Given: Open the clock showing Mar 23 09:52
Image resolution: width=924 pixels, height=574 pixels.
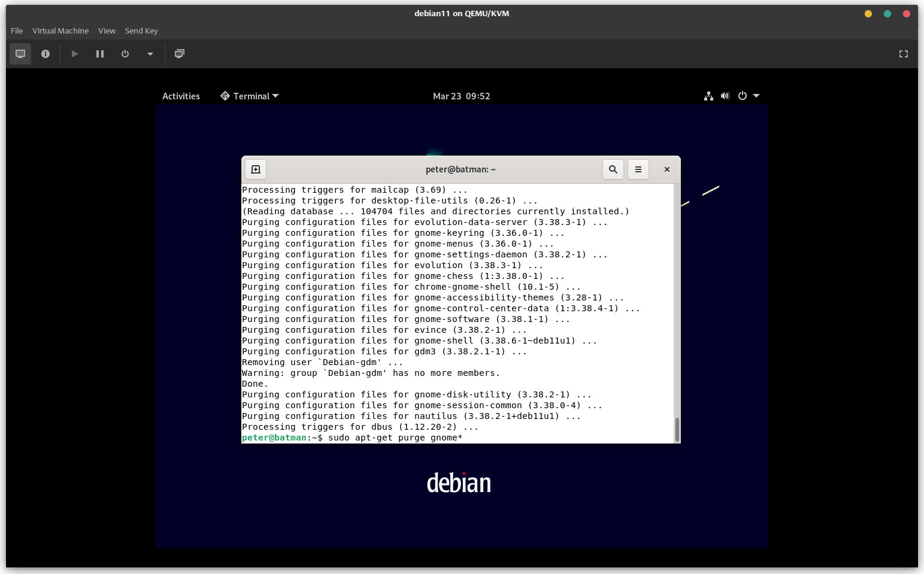Looking at the screenshot, I should pos(461,96).
